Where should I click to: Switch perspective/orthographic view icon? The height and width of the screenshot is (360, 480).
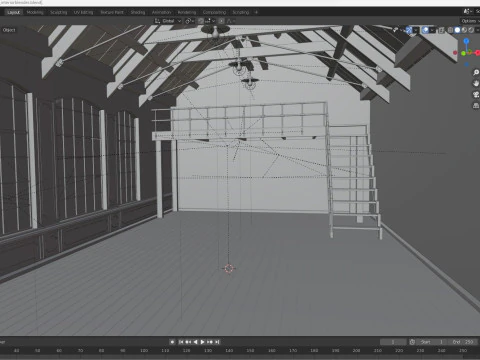476,106
